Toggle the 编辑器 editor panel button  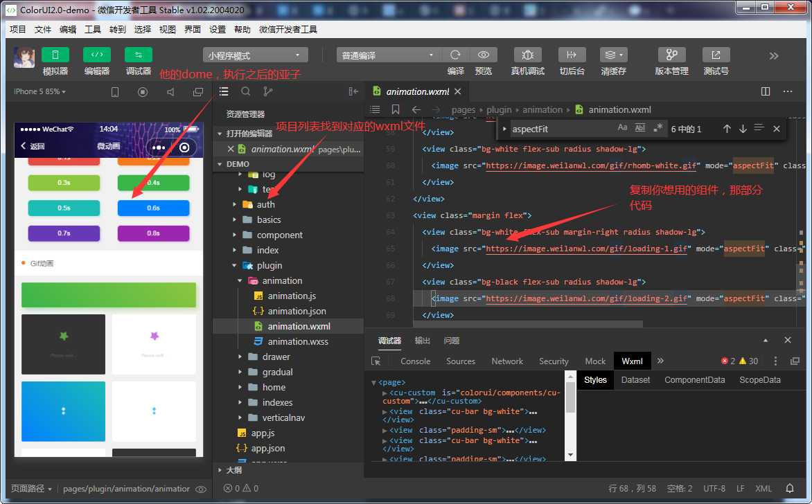(x=97, y=55)
